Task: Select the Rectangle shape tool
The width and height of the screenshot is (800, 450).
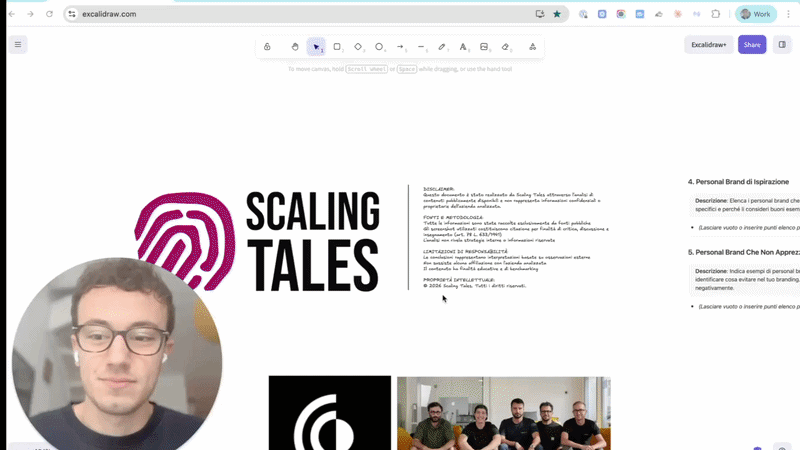Action: [337, 46]
